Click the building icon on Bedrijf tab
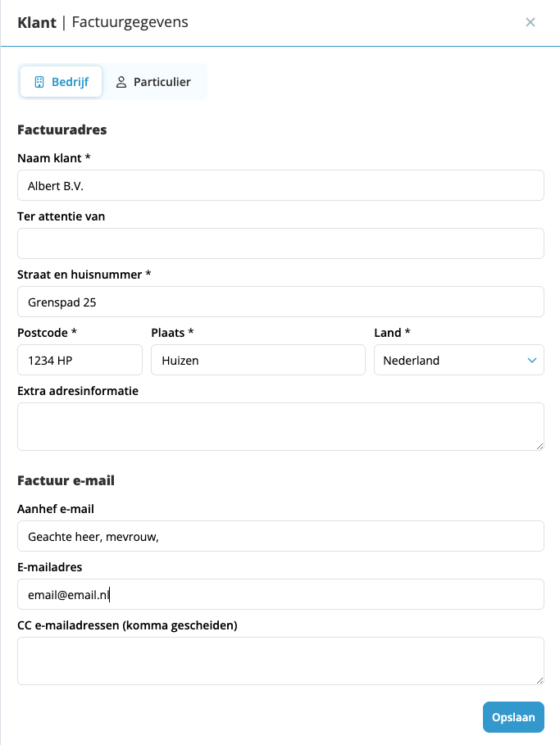560x745 pixels. coord(39,82)
